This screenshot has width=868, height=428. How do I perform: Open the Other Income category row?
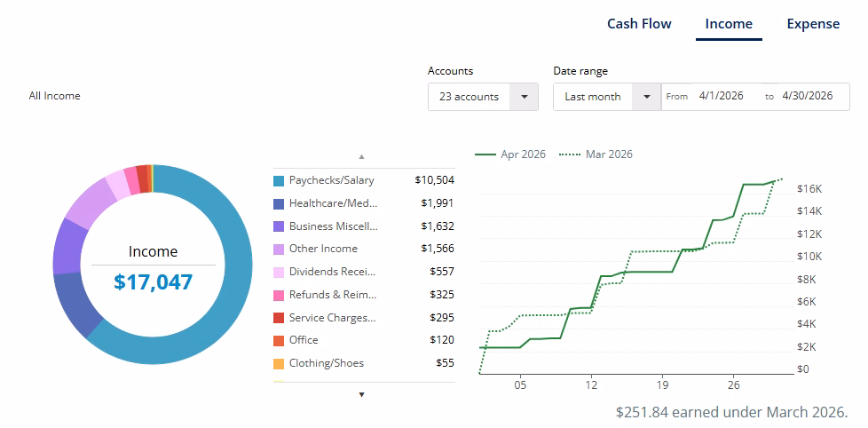(364, 250)
